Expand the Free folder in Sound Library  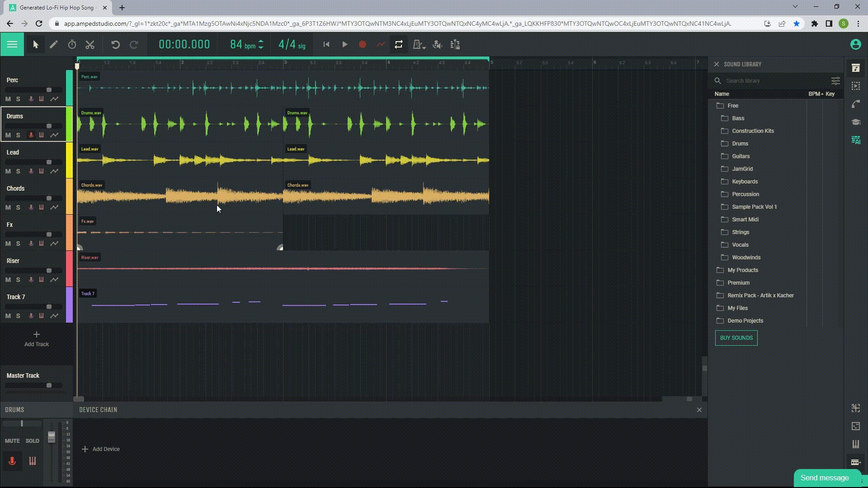[x=732, y=105]
